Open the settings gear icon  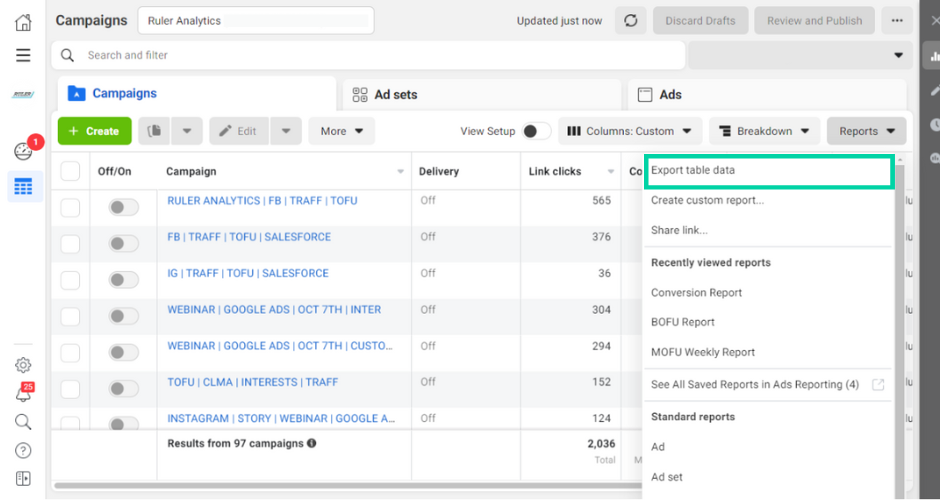pyautogui.click(x=23, y=365)
